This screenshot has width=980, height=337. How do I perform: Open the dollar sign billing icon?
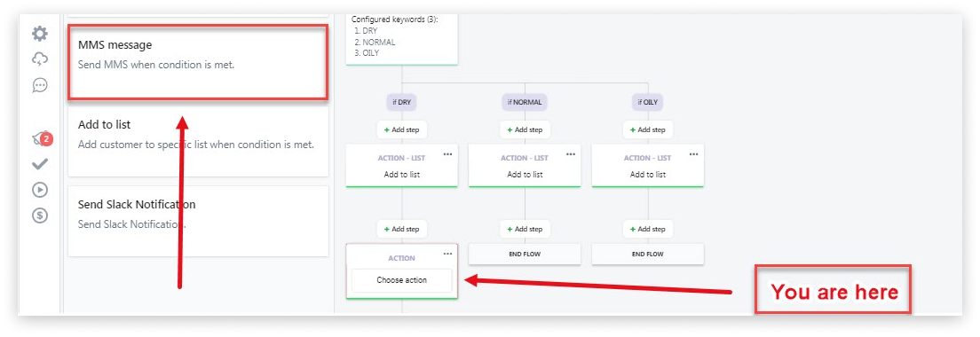click(x=40, y=216)
